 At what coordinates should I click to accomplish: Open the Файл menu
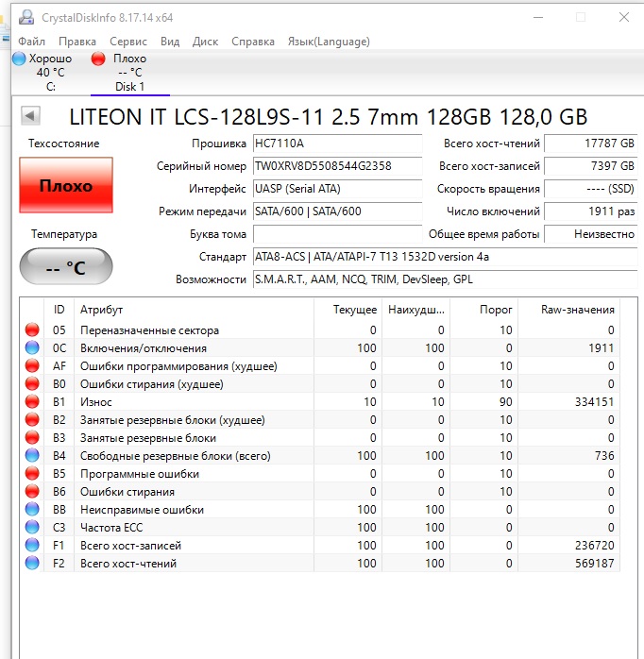click(31, 42)
